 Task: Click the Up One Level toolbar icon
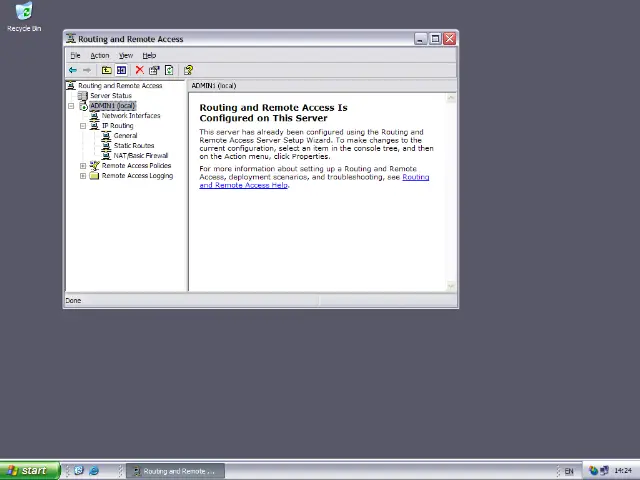[x=106, y=70]
